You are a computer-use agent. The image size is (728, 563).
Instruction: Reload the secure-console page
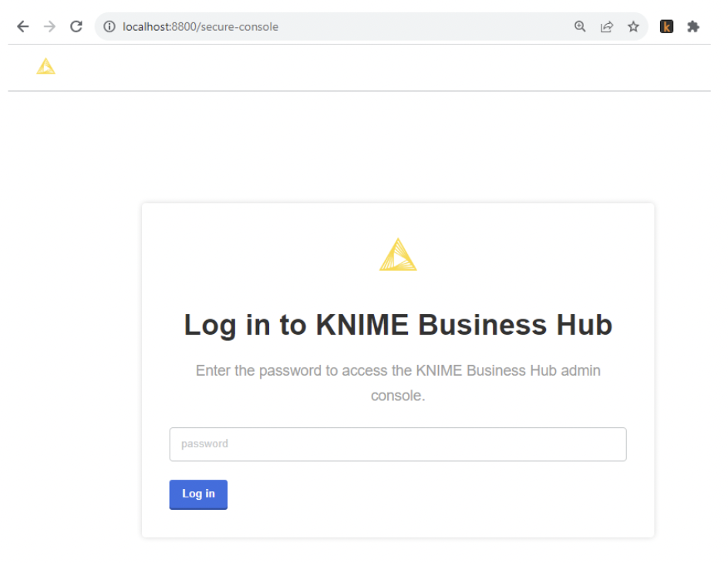pyautogui.click(x=76, y=26)
